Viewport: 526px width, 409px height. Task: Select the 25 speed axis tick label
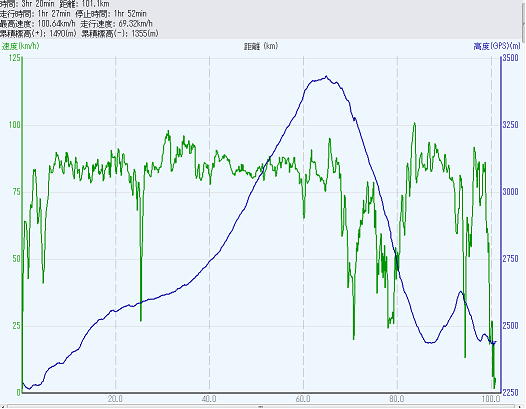click(x=16, y=326)
